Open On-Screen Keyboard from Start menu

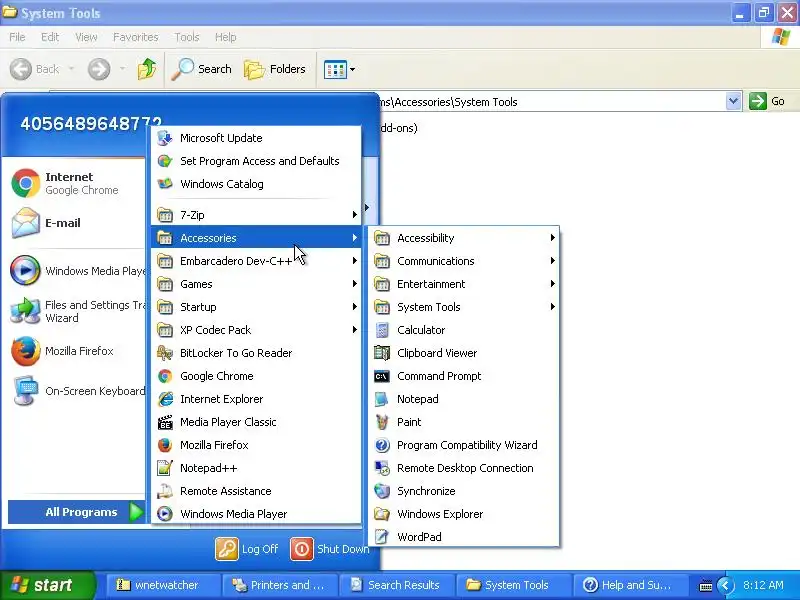click(x=77, y=391)
